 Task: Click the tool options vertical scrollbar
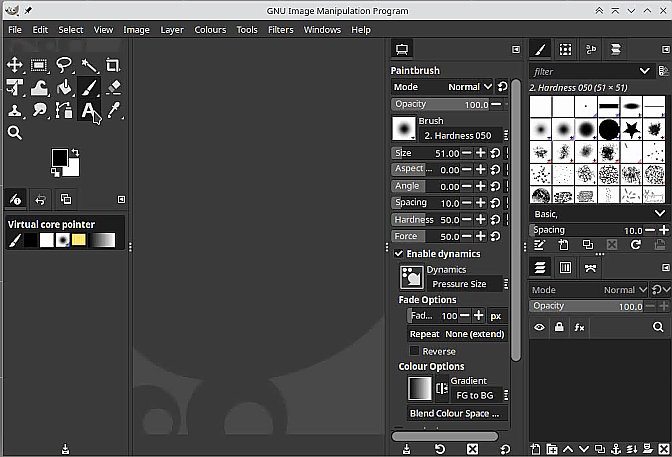click(x=516, y=219)
